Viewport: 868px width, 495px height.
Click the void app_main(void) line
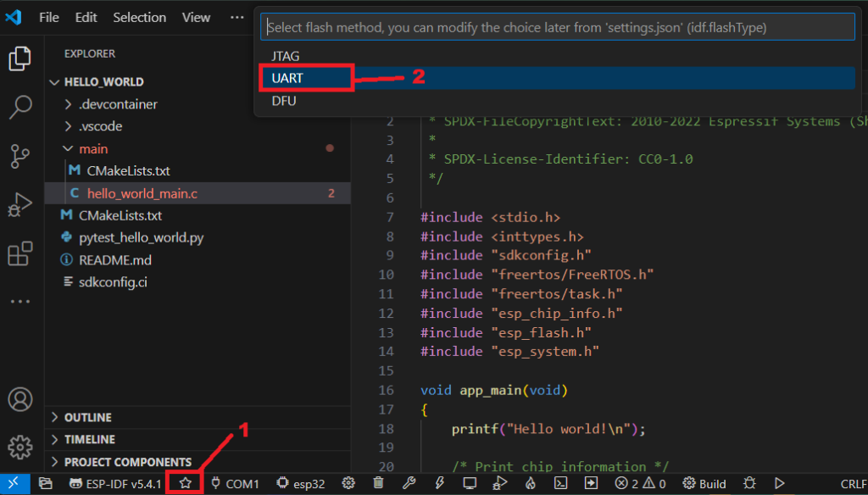pyautogui.click(x=494, y=390)
